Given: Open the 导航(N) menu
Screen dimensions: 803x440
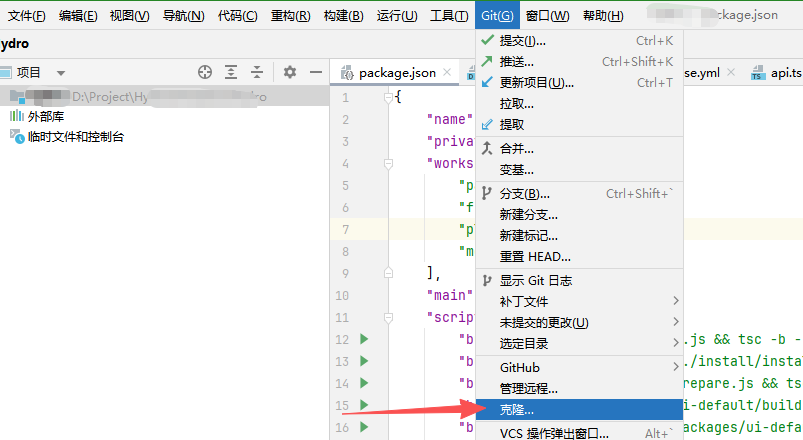Looking at the screenshot, I should point(183,16).
